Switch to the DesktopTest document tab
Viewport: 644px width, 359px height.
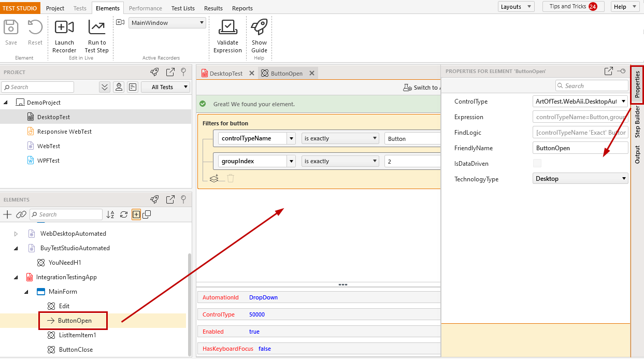pos(226,74)
